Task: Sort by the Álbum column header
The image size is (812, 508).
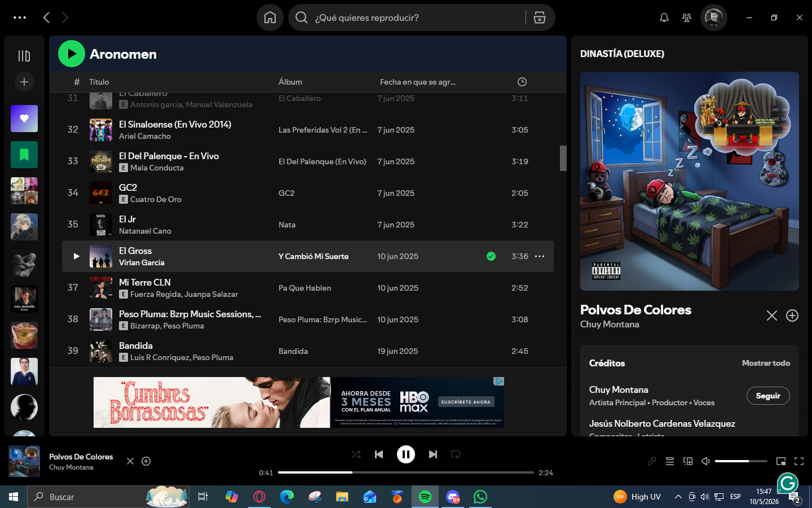Action: [290, 82]
